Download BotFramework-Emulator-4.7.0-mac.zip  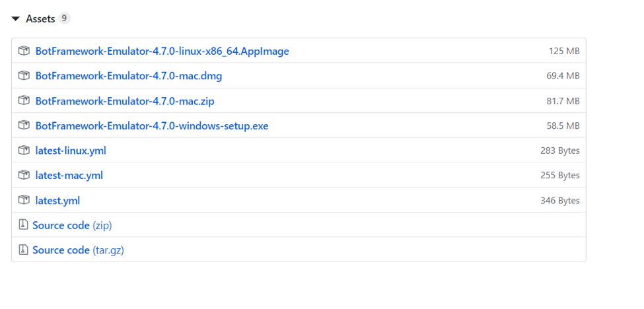tap(125, 101)
